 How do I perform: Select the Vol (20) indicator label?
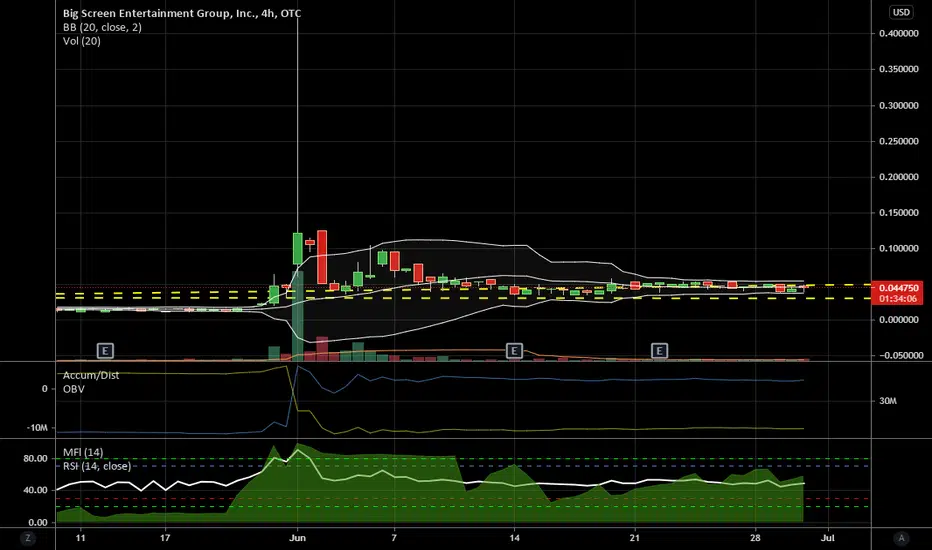pos(81,41)
